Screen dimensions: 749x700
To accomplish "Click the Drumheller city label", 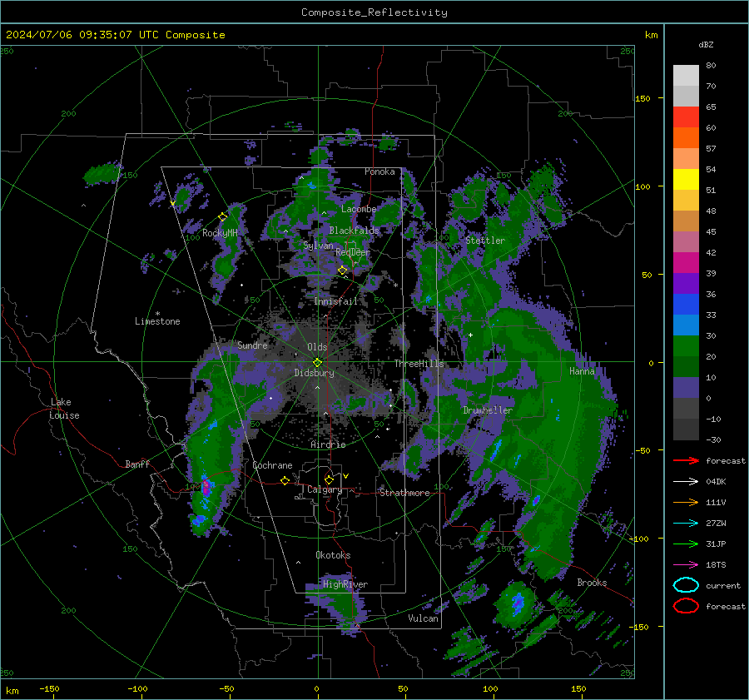I will (488, 410).
